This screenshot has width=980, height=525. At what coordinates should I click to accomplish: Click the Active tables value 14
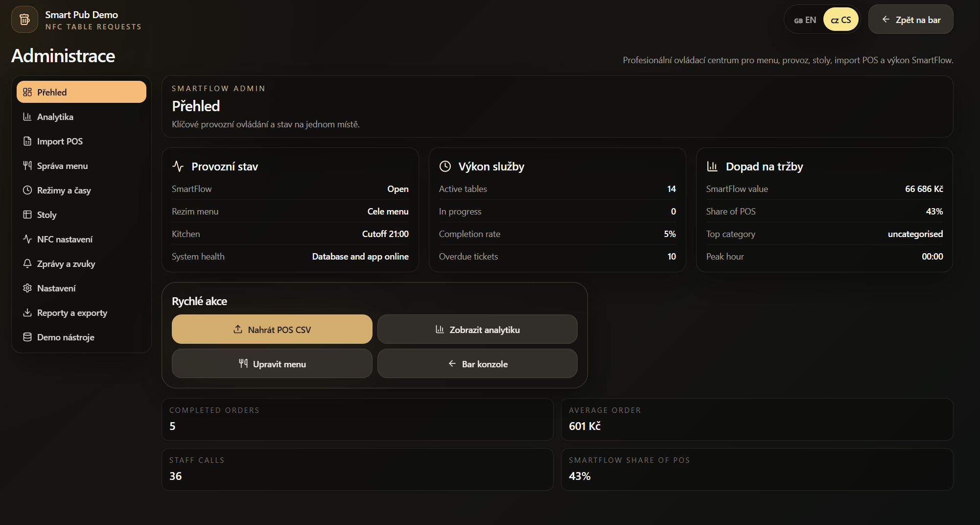(x=672, y=189)
